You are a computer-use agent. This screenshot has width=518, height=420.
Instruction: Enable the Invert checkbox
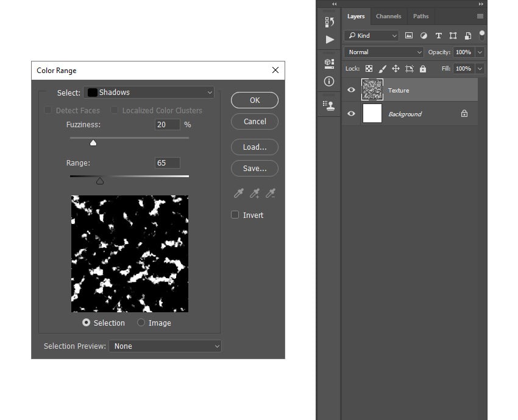[x=235, y=215]
